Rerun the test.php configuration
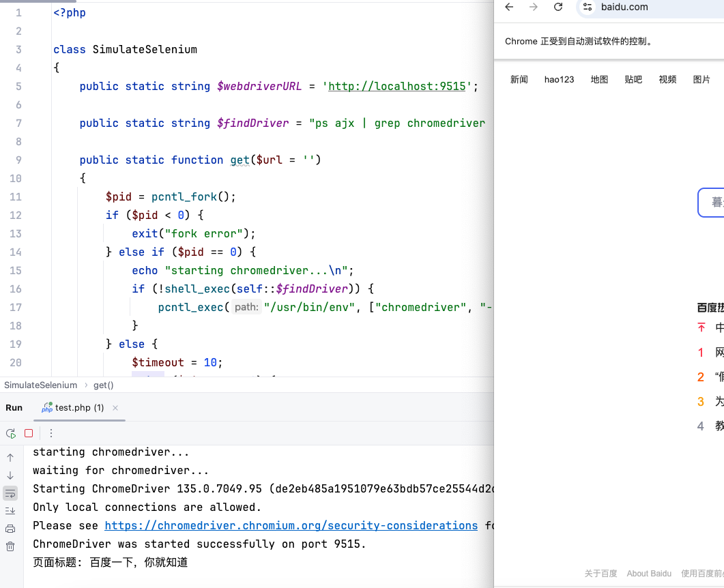Viewport: 724px width, 588px height. (10, 433)
